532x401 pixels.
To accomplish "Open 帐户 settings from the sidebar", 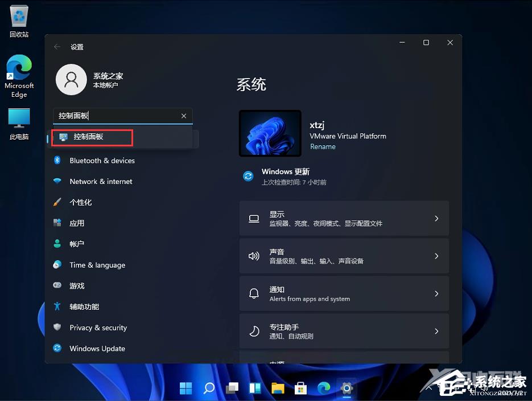I will coord(78,244).
